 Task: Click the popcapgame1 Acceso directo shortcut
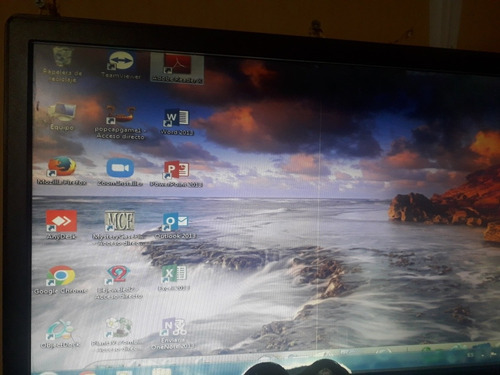click(120, 123)
